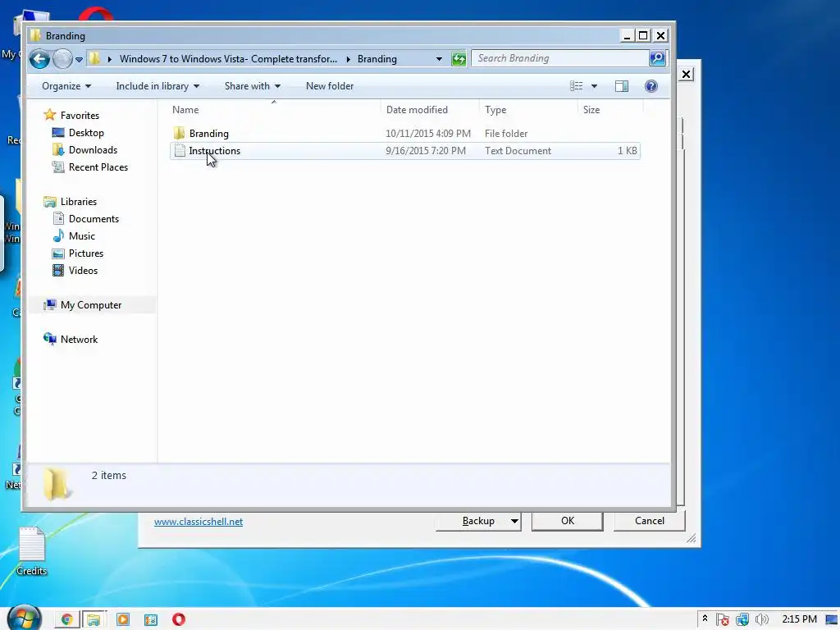The width and height of the screenshot is (840, 630).
Task: Click the folder icon in the address bar
Action: 94,58
